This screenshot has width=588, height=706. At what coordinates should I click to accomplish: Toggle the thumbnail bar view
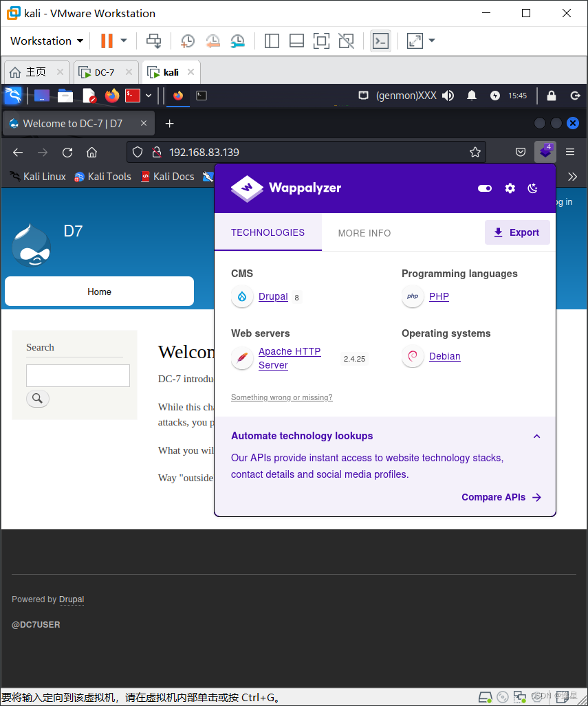coord(296,41)
